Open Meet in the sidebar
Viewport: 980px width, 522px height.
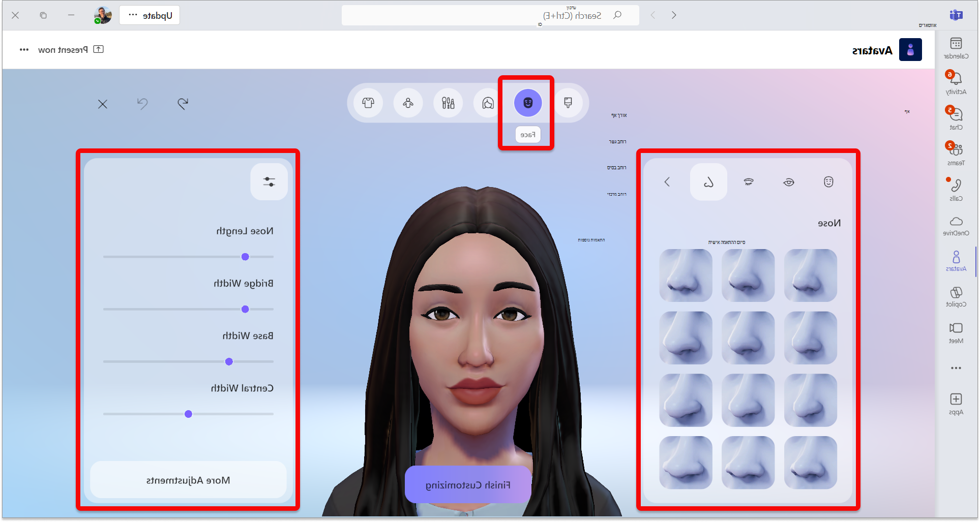pyautogui.click(x=956, y=332)
